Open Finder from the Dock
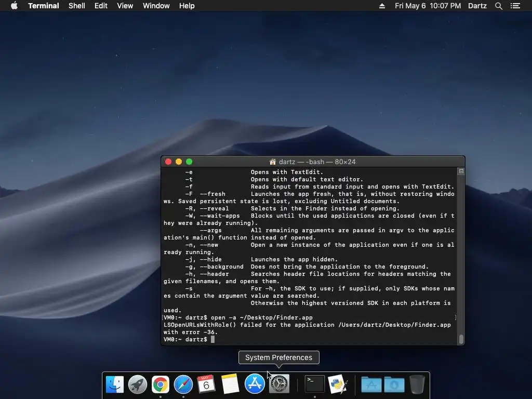This screenshot has width=532, height=399. pos(115,384)
